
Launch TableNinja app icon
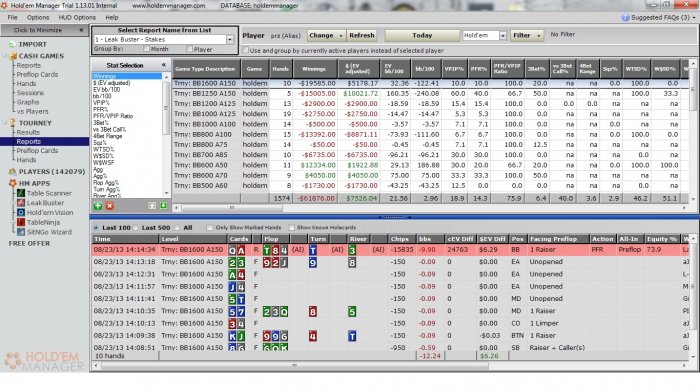(21, 222)
